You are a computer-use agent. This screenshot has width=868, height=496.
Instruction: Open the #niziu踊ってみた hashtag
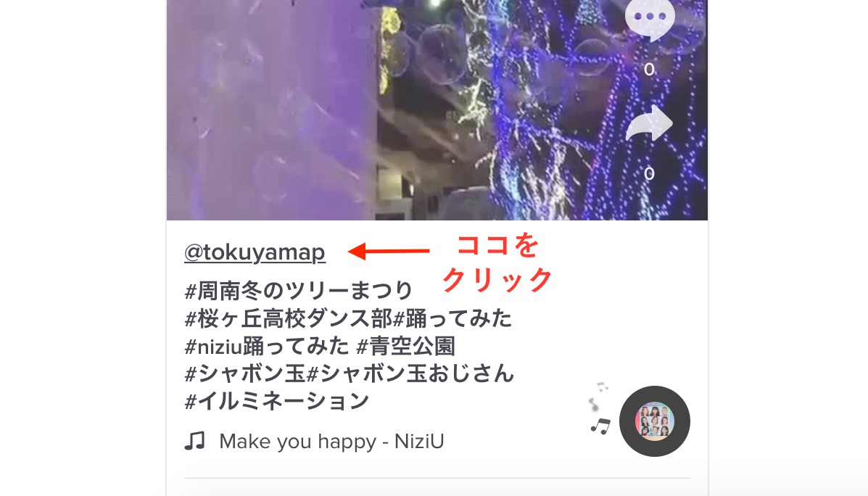point(267,346)
